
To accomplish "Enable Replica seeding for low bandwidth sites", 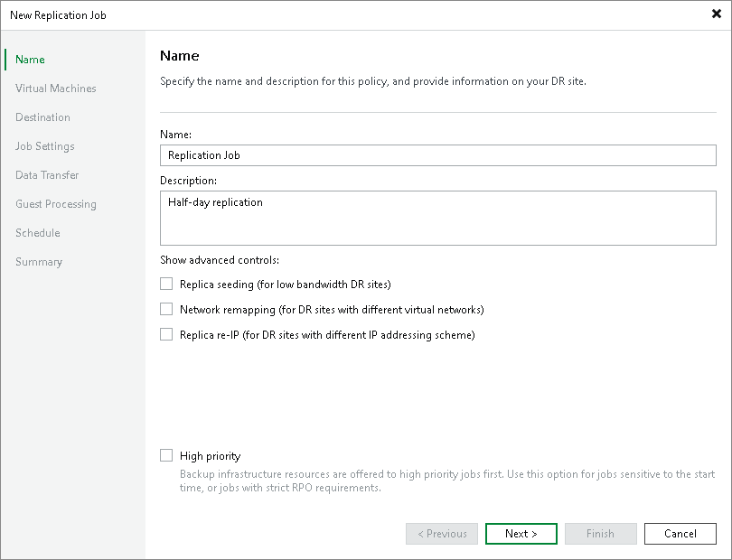I will pyautogui.click(x=166, y=283).
